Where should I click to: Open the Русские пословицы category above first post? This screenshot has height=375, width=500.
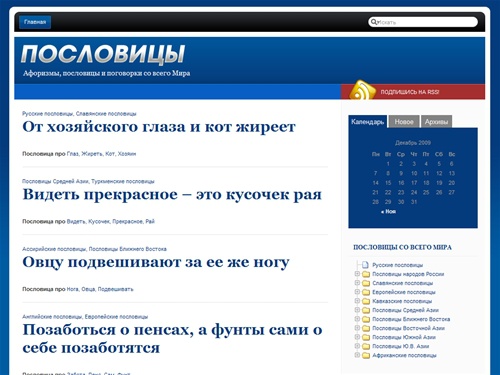pos(47,114)
